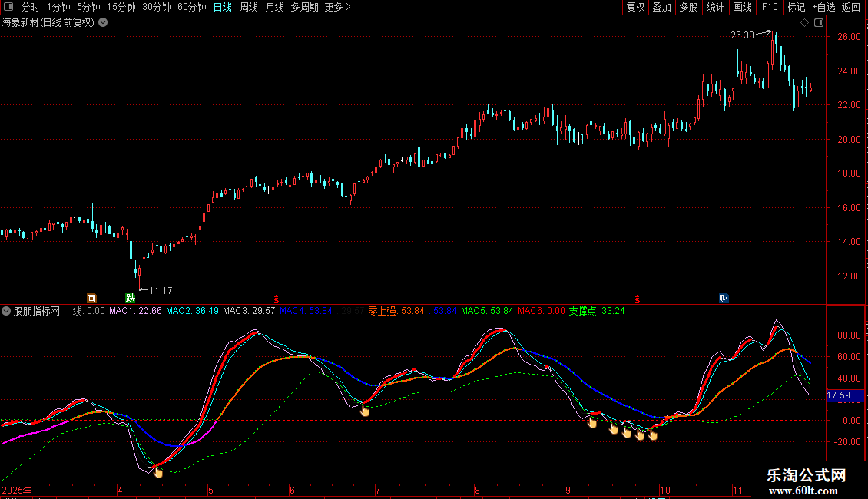The width and height of the screenshot is (868, 499).
Task: Switch to 60分钟 chart tab
Action: coord(191,7)
